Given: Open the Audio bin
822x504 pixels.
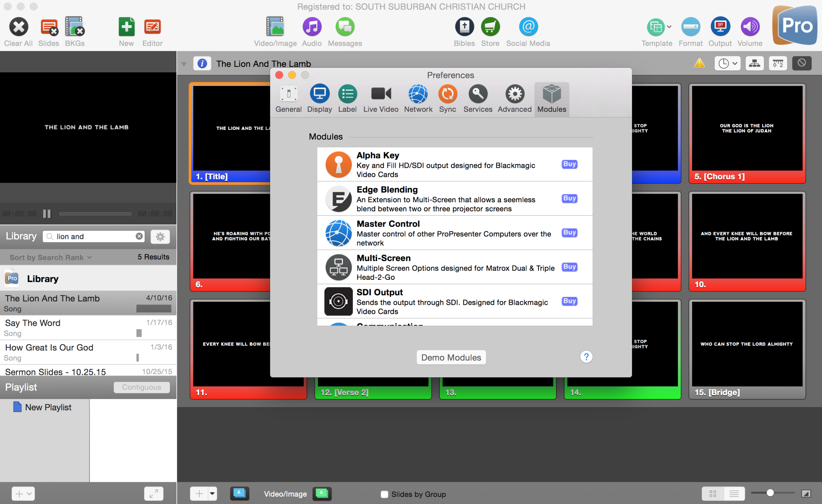Looking at the screenshot, I should click(x=312, y=27).
